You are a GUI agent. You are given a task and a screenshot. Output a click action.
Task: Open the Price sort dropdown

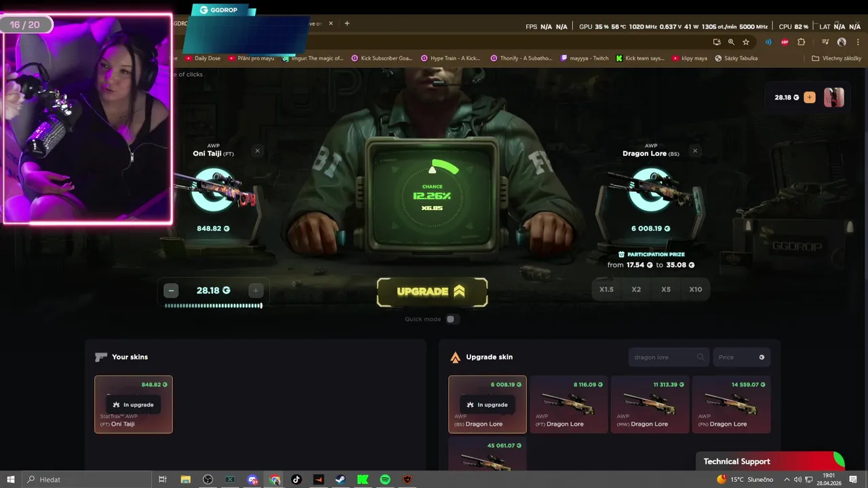741,357
